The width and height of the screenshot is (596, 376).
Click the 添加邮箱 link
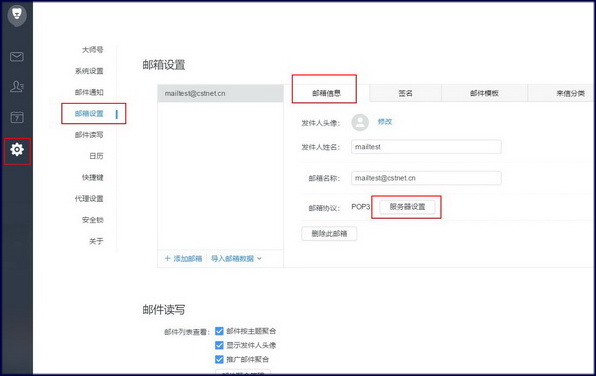pos(187,259)
